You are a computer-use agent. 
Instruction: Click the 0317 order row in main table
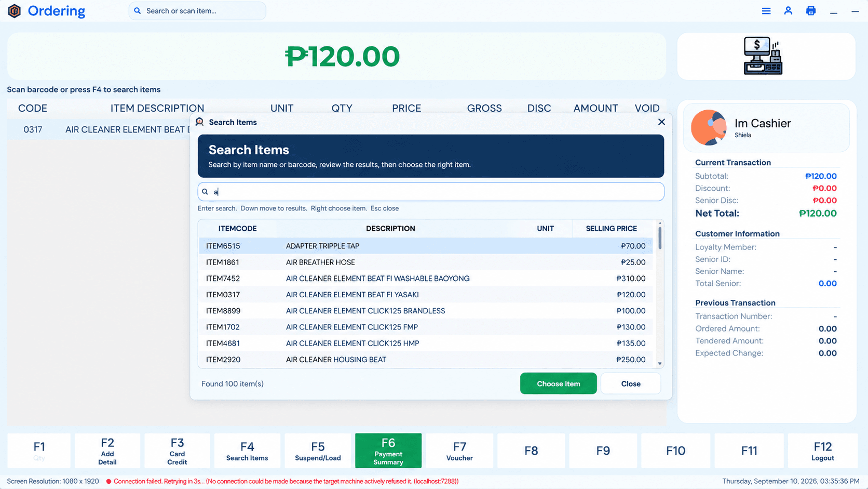pos(99,129)
